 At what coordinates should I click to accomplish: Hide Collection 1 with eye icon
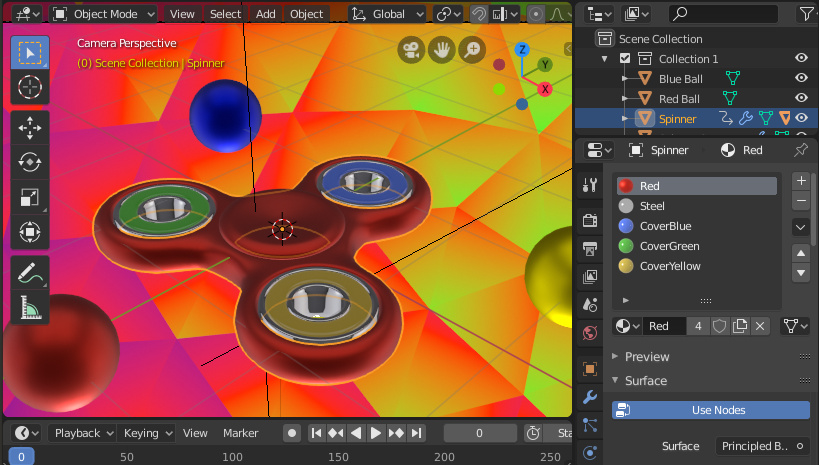[x=801, y=58]
